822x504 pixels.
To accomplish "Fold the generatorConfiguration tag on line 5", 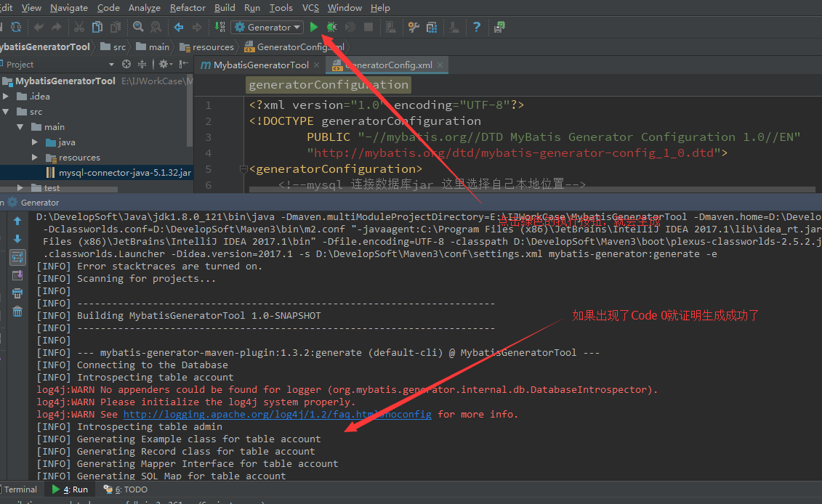I will point(243,169).
